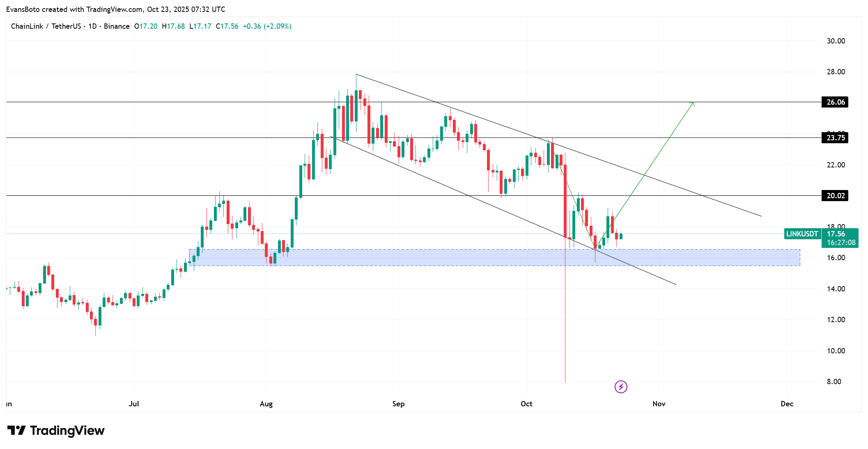Click the green projection arrow tip

(693, 102)
